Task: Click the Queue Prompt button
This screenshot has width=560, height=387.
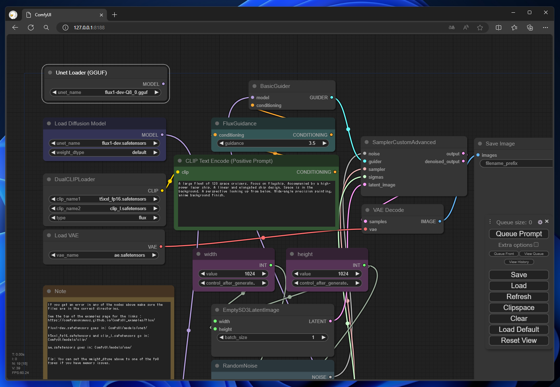Action: [519, 234]
